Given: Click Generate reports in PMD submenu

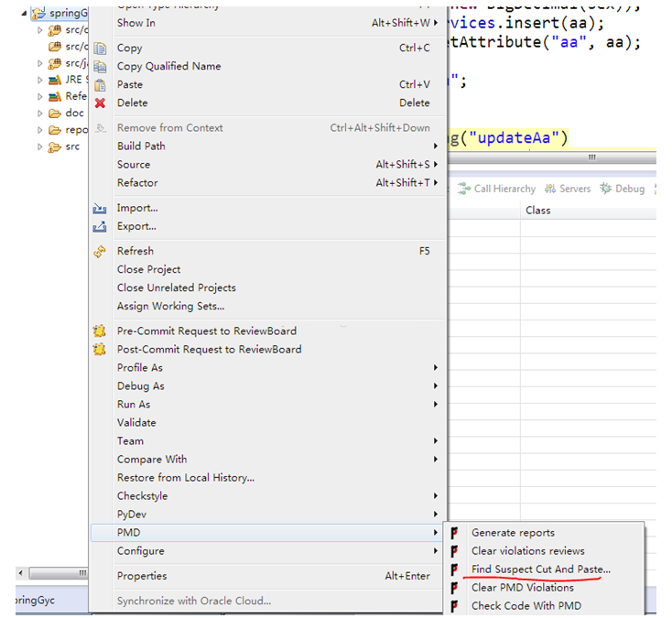Looking at the screenshot, I should pyautogui.click(x=544, y=533).
